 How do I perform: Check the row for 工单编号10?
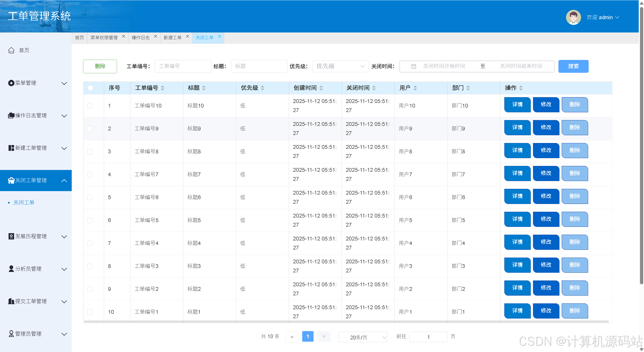[90, 106]
